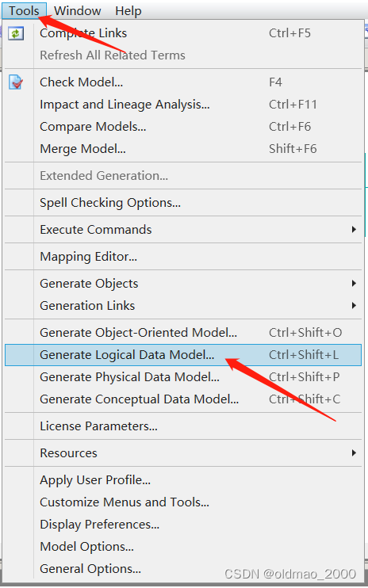Viewport: 368px width, 588px height.
Task: Open Impact and Lineage Analysis
Action: pyautogui.click(x=183, y=105)
